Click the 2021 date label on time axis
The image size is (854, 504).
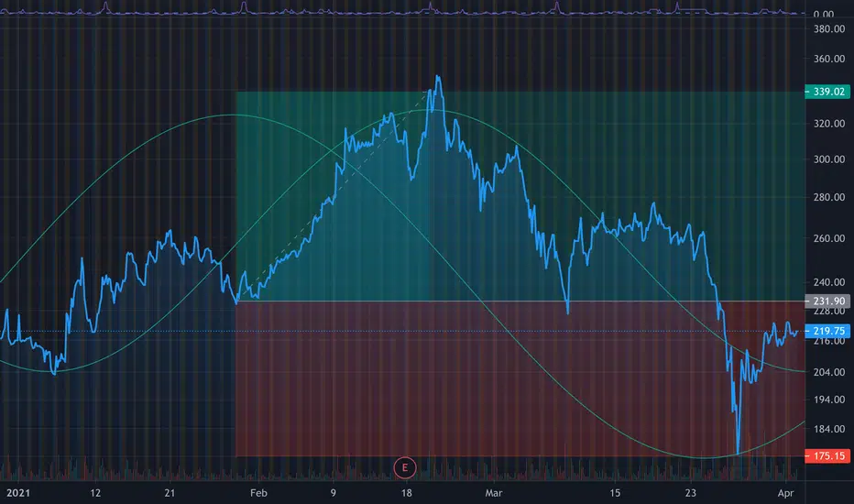18,493
